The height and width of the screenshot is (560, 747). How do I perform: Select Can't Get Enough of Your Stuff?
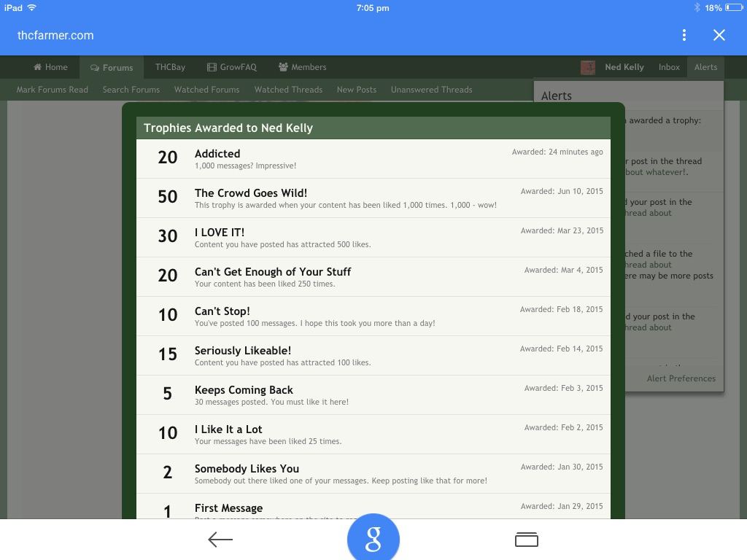[x=273, y=272]
